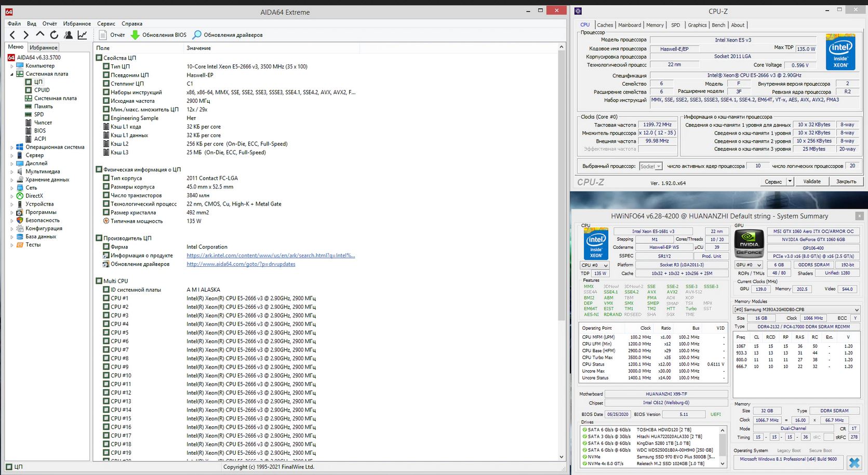Image resolution: width=868 pixels, height=475 pixels.
Task: Expand the Операционная система tree node
Action: (x=12, y=147)
